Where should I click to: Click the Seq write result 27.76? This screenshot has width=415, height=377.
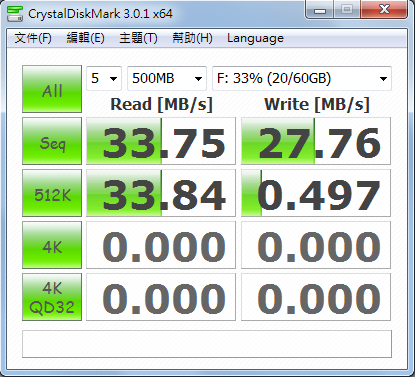tap(316, 141)
